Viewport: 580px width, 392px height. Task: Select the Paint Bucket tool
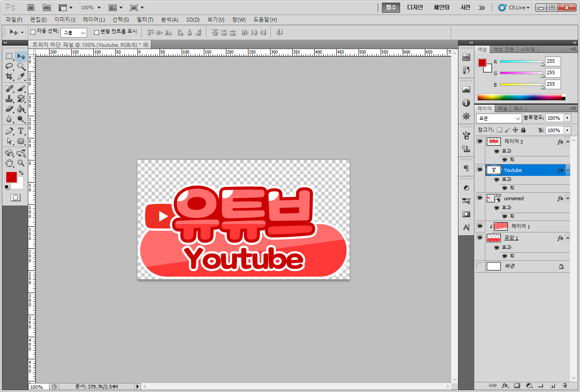(21, 109)
